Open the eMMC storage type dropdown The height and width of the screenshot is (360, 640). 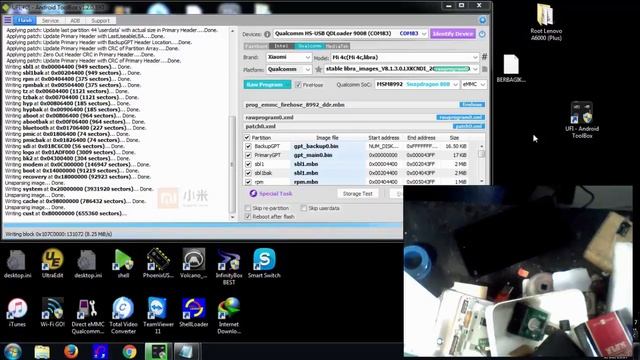(x=474, y=84)
